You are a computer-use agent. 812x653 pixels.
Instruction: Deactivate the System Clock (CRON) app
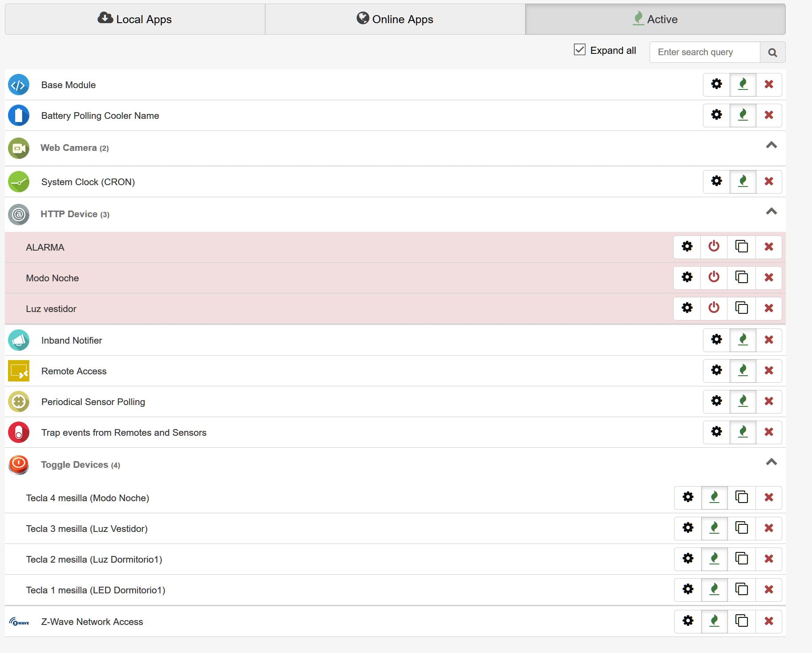pyautogui.click(x=743, y=182)
